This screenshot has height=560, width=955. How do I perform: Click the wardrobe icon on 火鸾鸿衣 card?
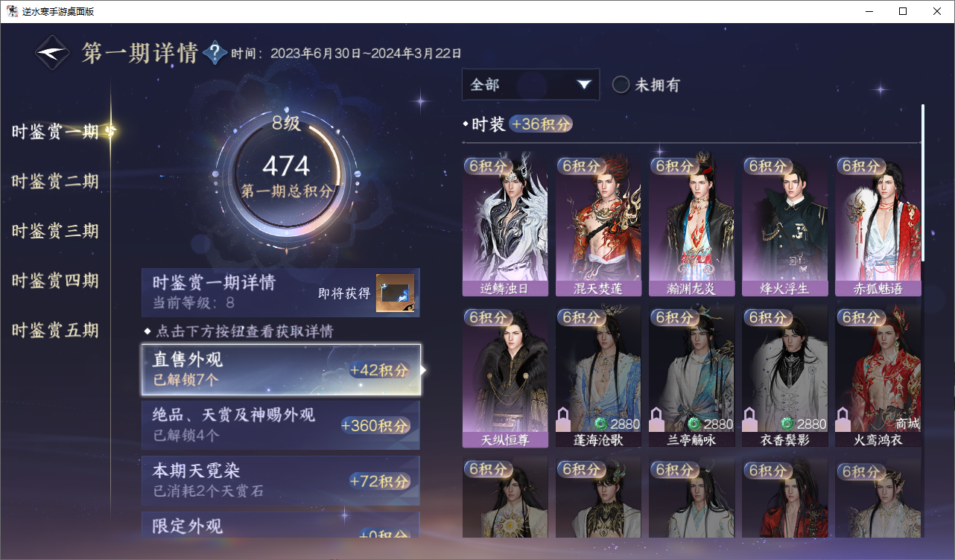(x=844, y=419)
